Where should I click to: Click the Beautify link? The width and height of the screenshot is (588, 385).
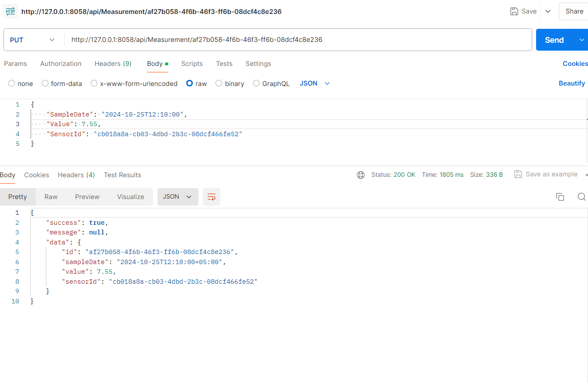coord(571,83)
